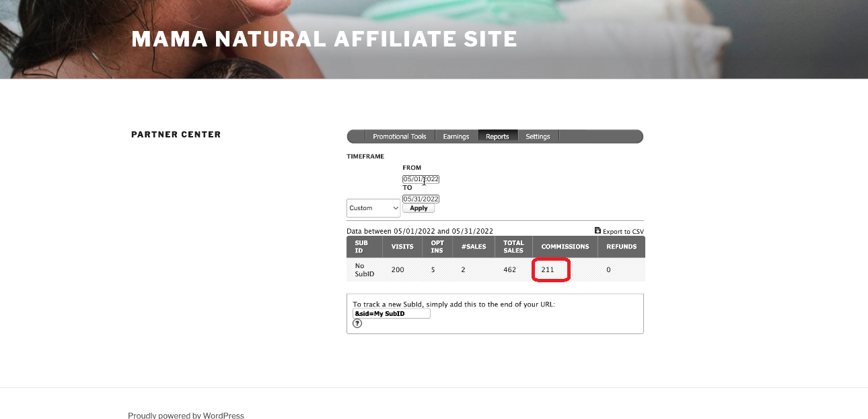
Task: Click the VISITS column header
Action: click(402, 247)
